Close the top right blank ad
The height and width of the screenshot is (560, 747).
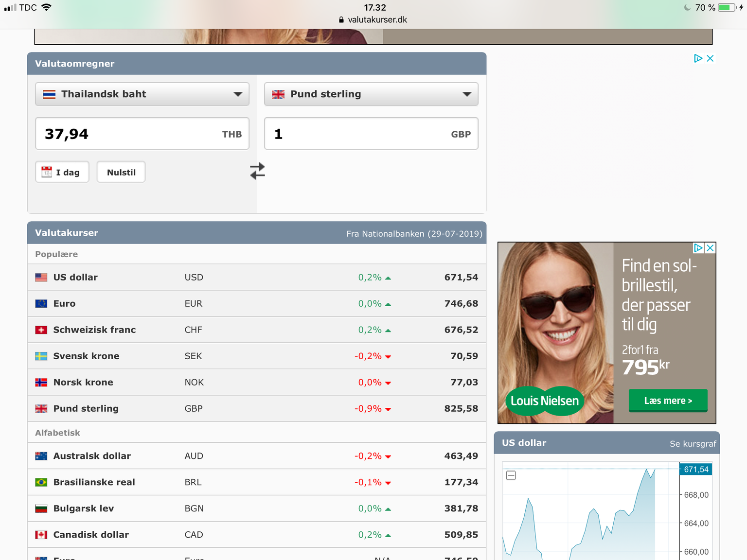[x=710, y=58]
